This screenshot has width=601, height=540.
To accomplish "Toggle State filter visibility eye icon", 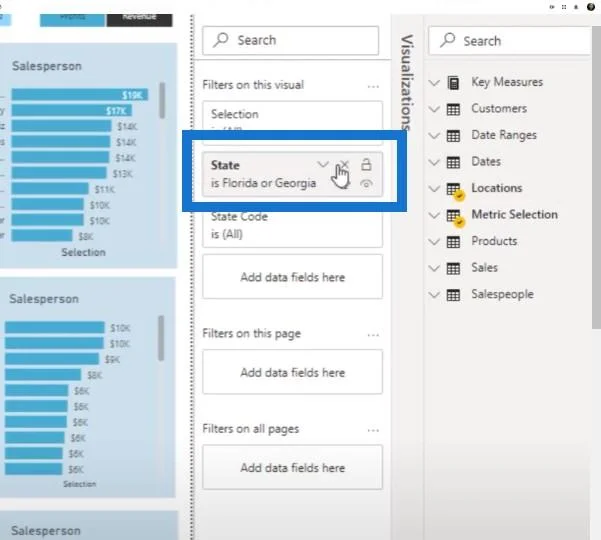I will pos(366,184).
